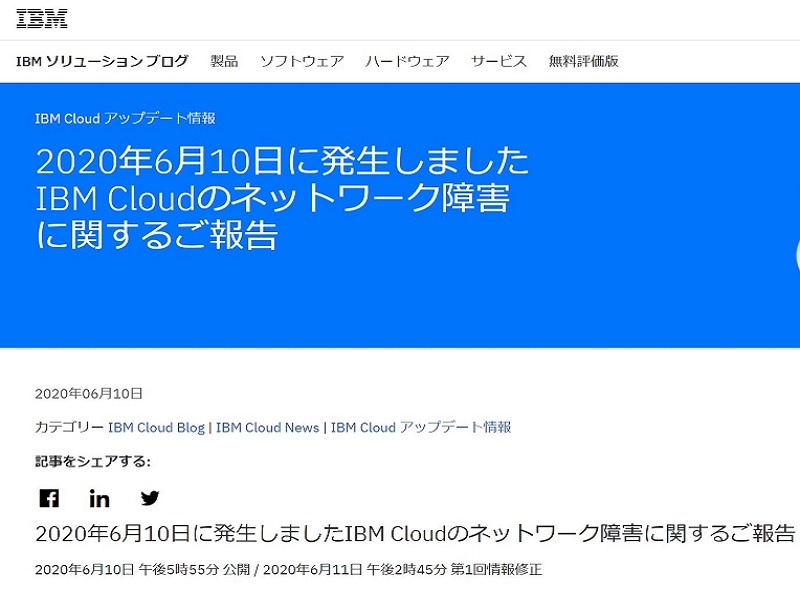800x600 pixels.
Task: Select the サービス menu item
Action: (498, 61)
